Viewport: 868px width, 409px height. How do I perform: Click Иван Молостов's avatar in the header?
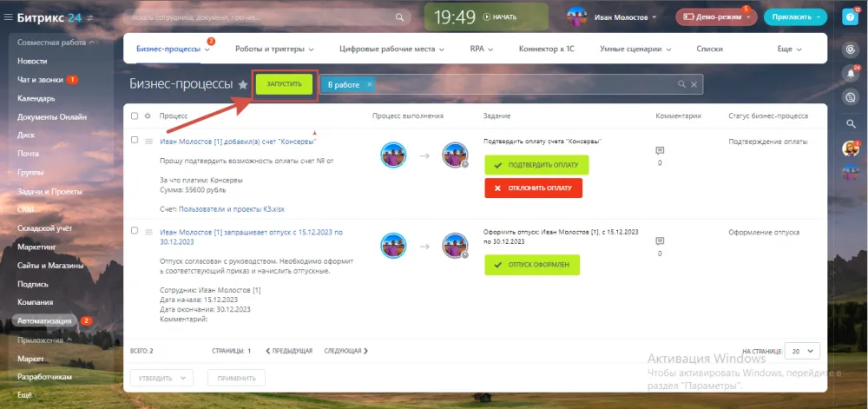pos(577,17)
